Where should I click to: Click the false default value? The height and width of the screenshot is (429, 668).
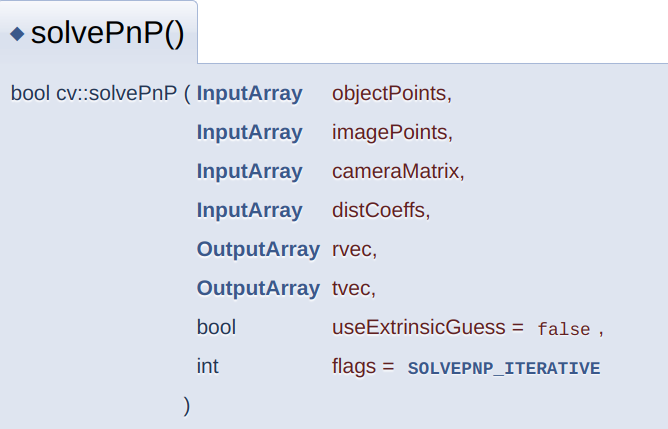(564, 329)
